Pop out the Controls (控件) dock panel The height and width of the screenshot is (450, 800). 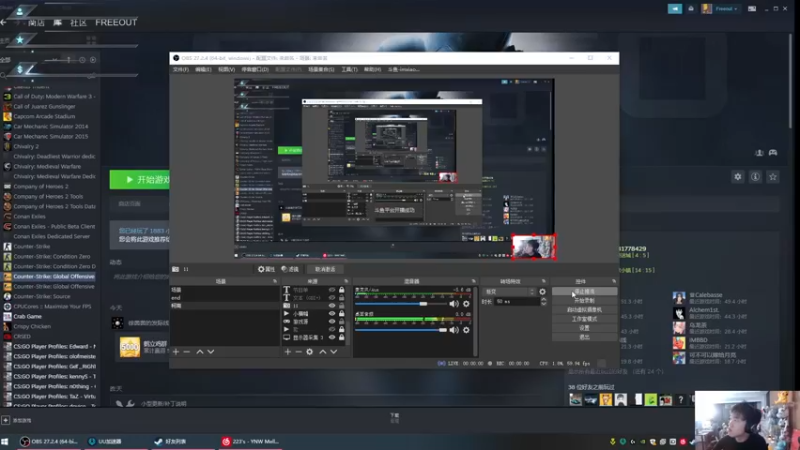(614, 281)
